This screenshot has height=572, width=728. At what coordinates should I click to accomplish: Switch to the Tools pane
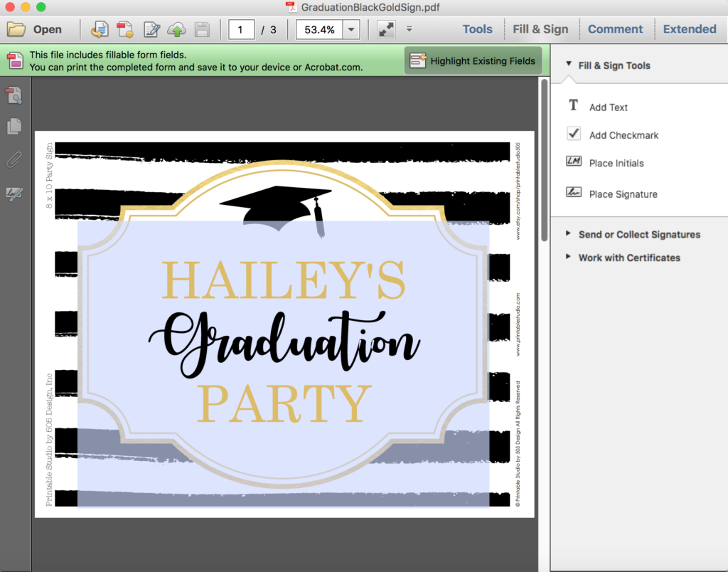[x=477, y=29]
